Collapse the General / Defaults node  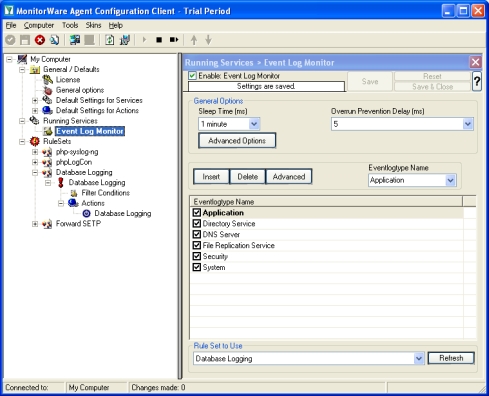coord(22,70)
